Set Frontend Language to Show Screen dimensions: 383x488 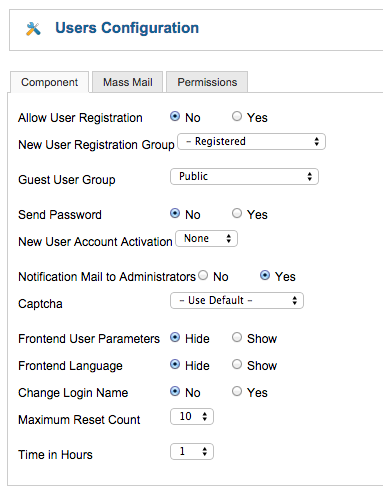pos(237,364)
